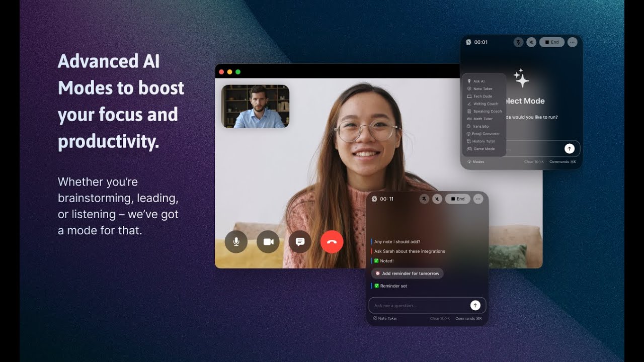Open the chat in the video call

point(300,242)
